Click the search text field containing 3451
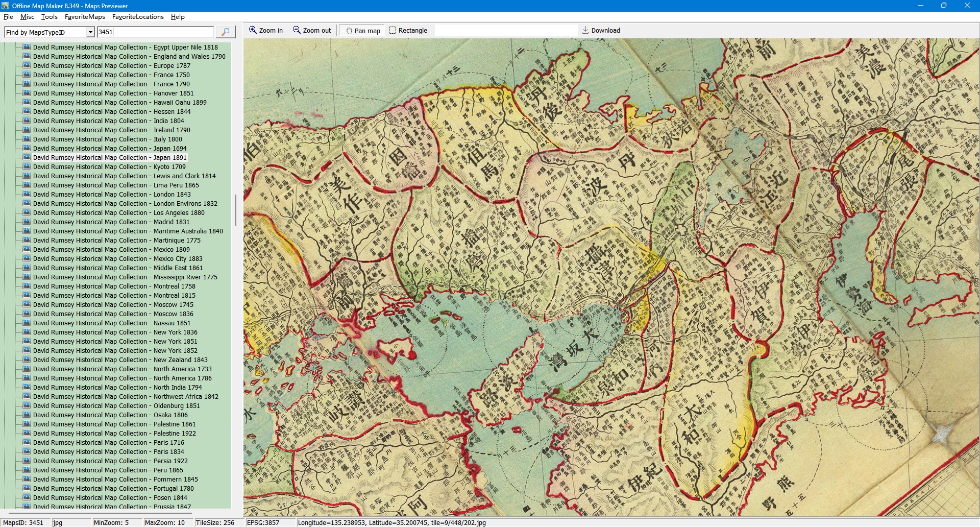The height and width of the screenshot is (527, 980). coord(155,32)
